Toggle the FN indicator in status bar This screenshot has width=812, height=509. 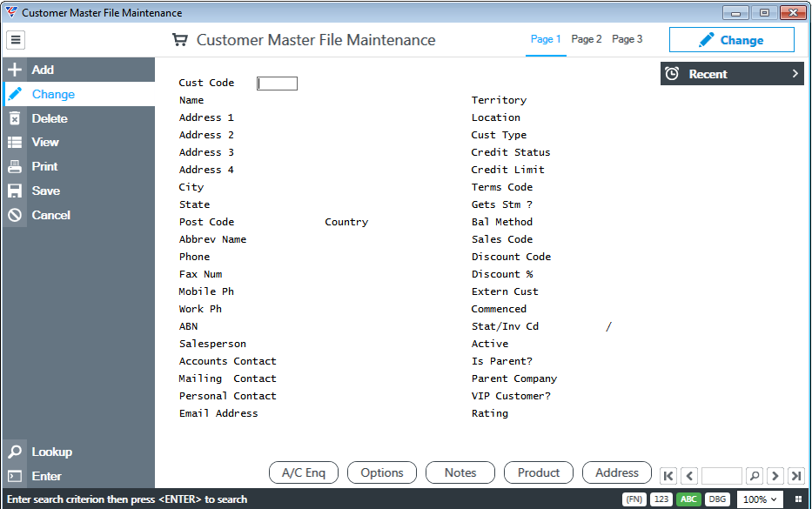point(634,499)
